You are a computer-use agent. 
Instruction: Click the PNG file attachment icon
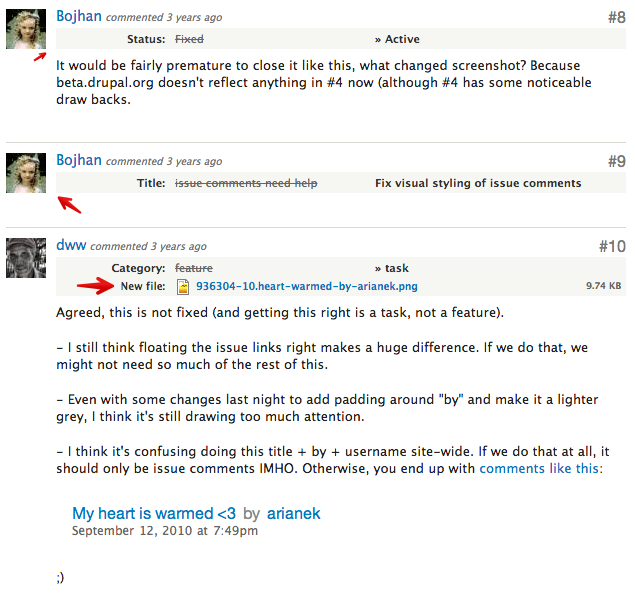coord(183,287)
